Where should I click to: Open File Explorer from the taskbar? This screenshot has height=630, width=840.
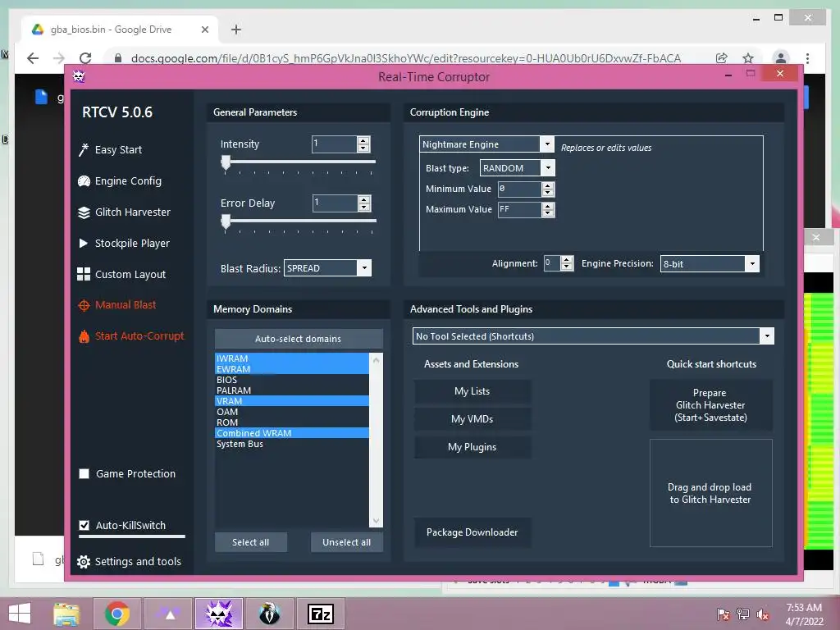click(66, 614)
